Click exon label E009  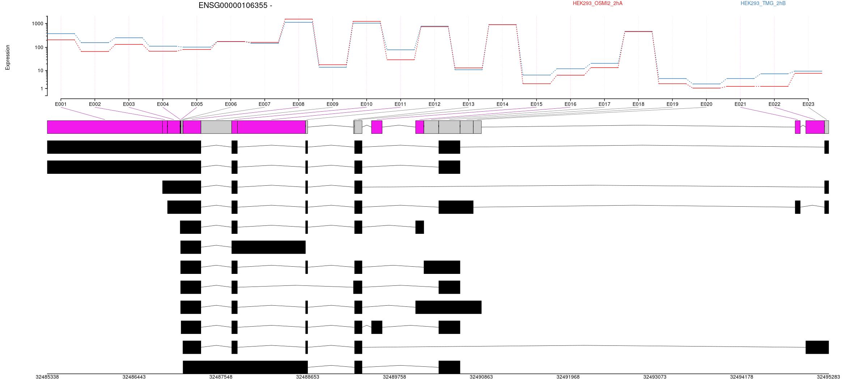[332, 104]
